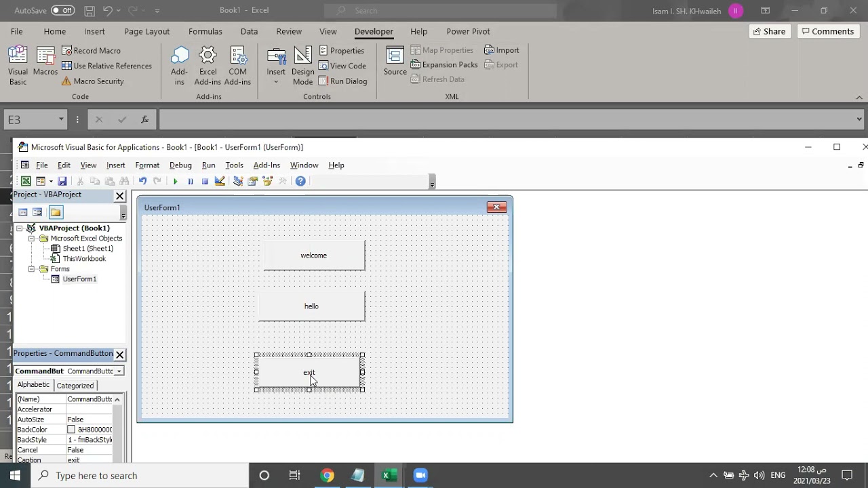868x488 pixels.
Task: Toggle Use Relative References
Action: click(x=106, y=66)
